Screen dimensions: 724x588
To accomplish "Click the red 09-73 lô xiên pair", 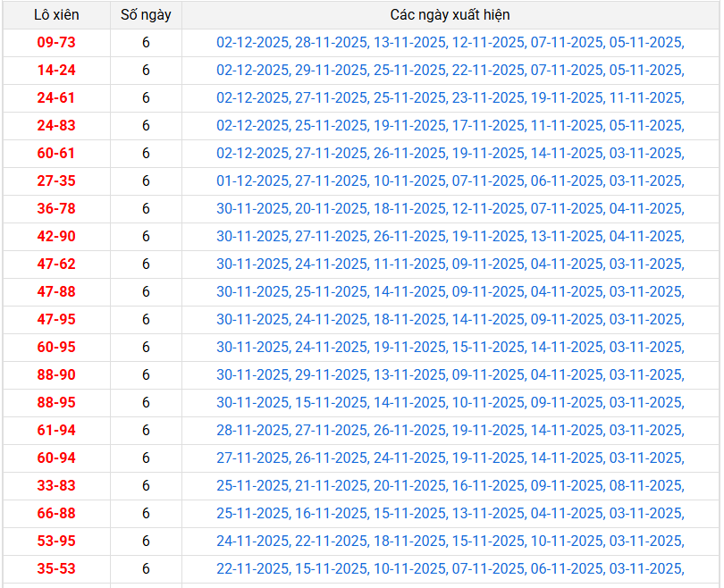I will click(56, 42).
